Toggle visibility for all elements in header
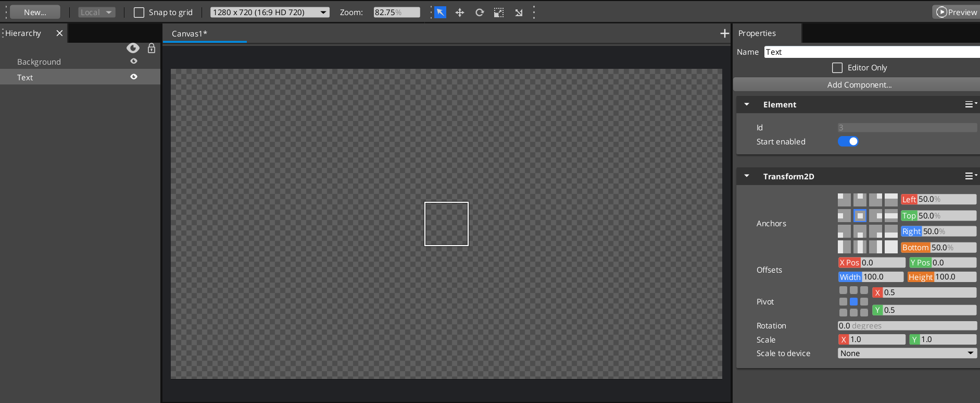980x403 pixels. click(133, 48)
